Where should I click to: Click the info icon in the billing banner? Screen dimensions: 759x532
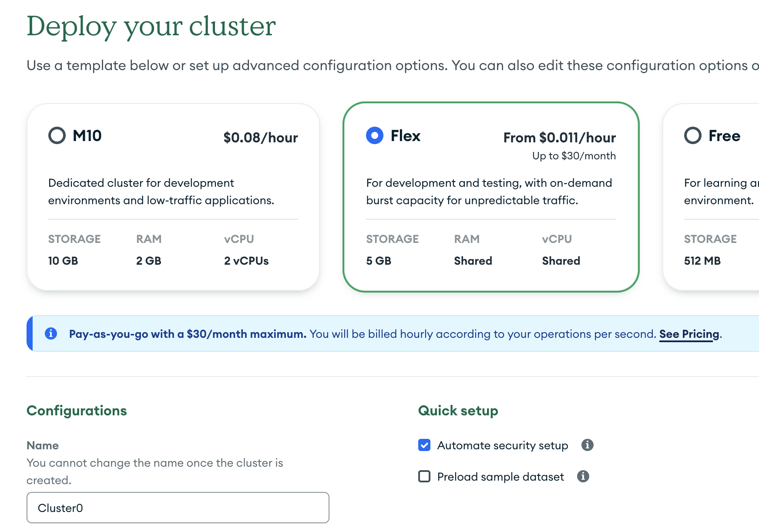[x=52, y=333]
